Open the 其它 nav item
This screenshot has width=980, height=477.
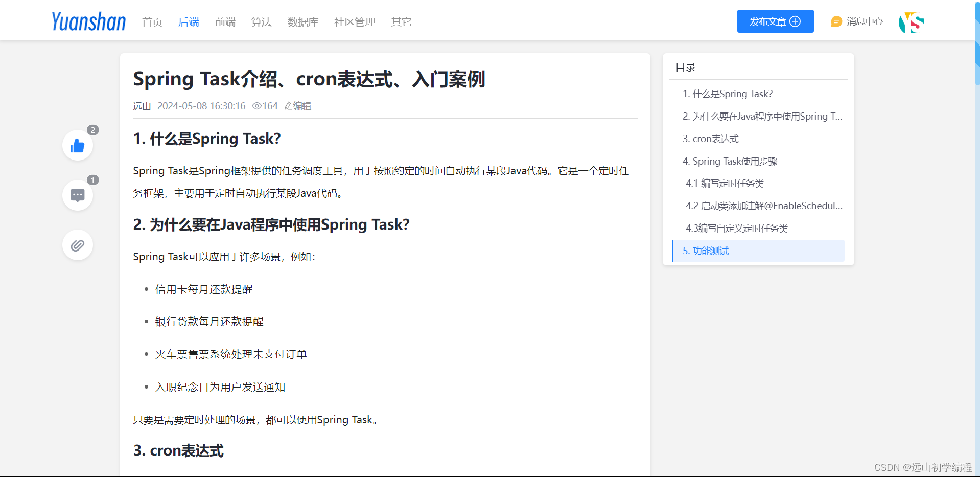[401, 22]
